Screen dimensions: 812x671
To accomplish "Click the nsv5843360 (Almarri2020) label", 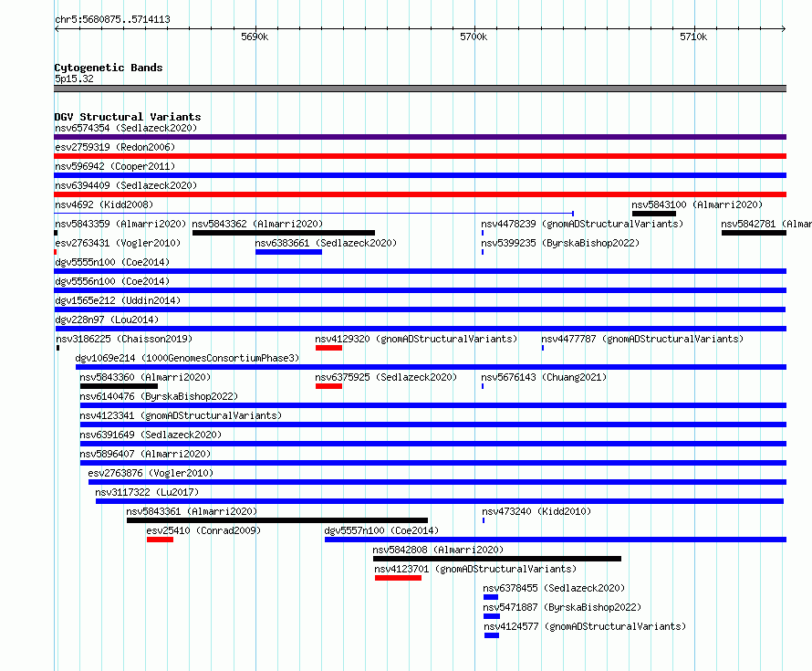I will pyautogui.click(x=145, y=377).
